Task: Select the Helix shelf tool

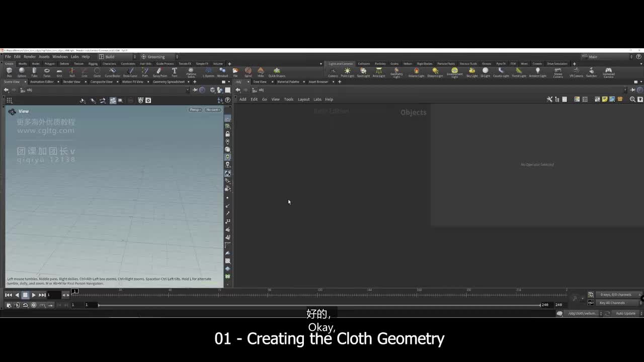Action: [x=261, y=72]
